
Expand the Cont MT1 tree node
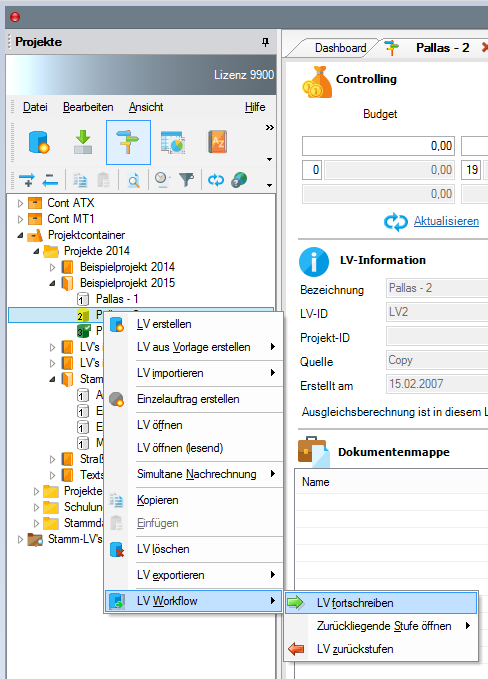point(20,219)
